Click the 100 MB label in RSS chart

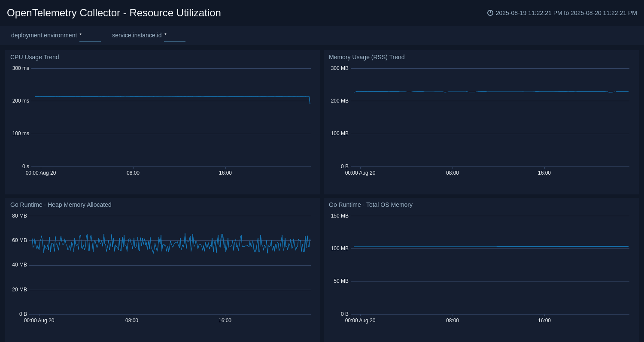coord(340,133)
